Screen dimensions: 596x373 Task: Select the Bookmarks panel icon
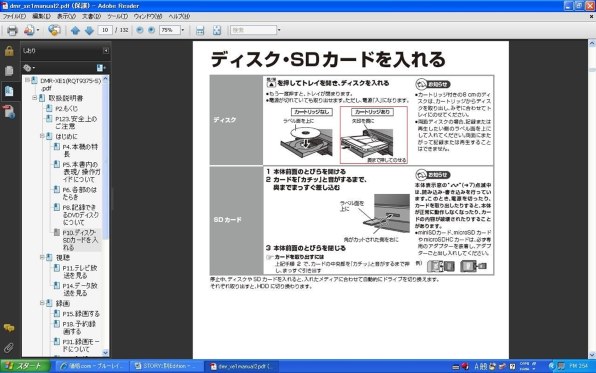coord(9,91)
